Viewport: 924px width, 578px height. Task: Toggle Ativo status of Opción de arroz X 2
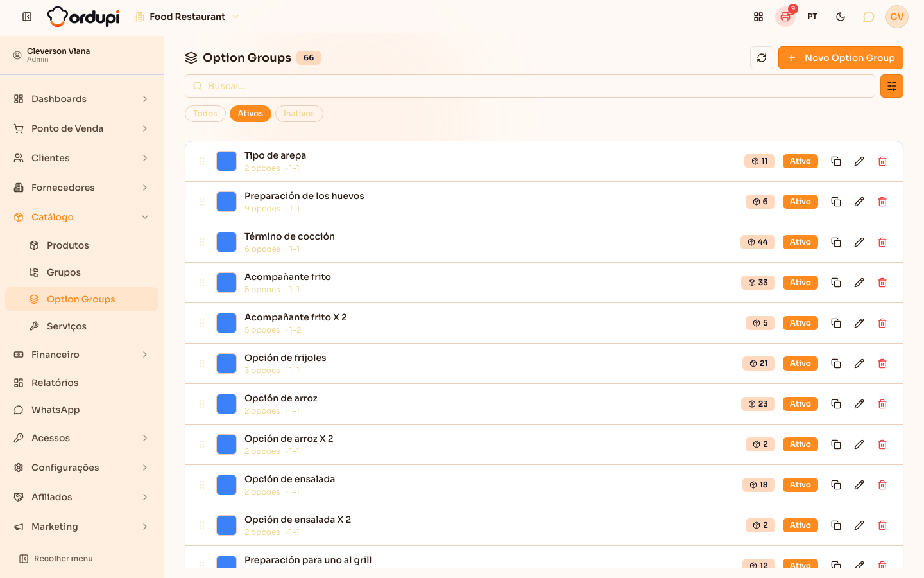[800, 444]
